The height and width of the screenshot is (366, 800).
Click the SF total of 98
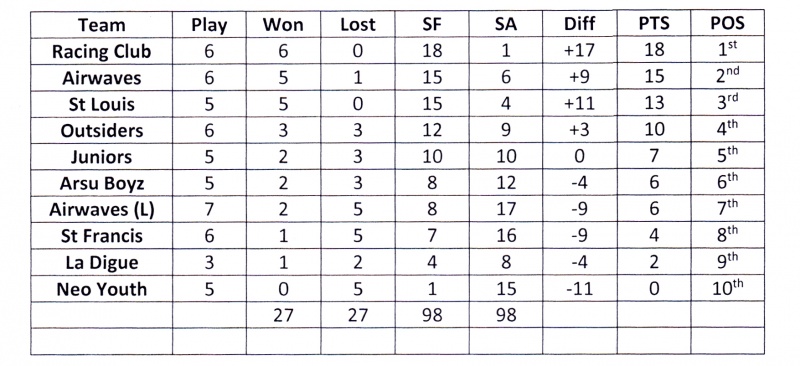pos(432,314)
